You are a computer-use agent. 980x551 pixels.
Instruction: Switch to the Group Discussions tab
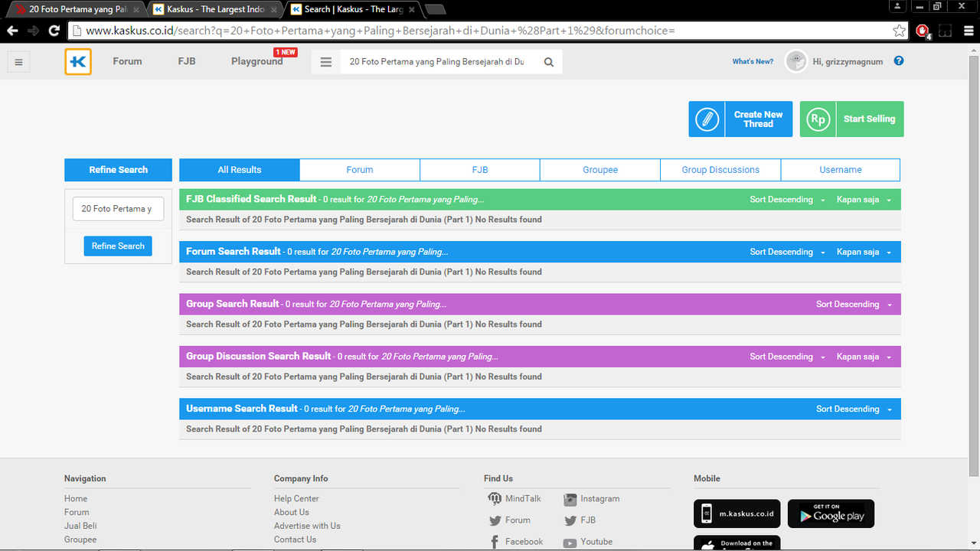(720, 170)
